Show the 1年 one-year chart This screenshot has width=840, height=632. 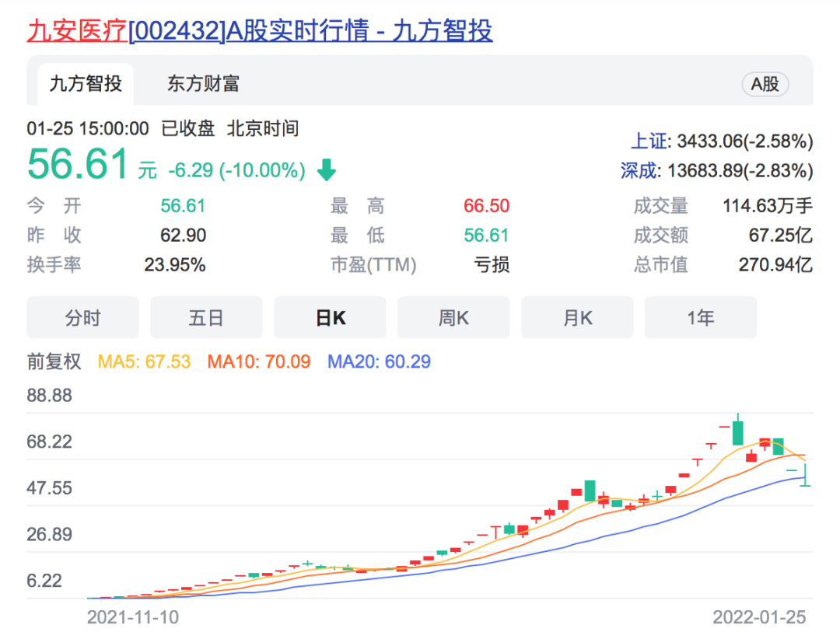click(700, 317)
